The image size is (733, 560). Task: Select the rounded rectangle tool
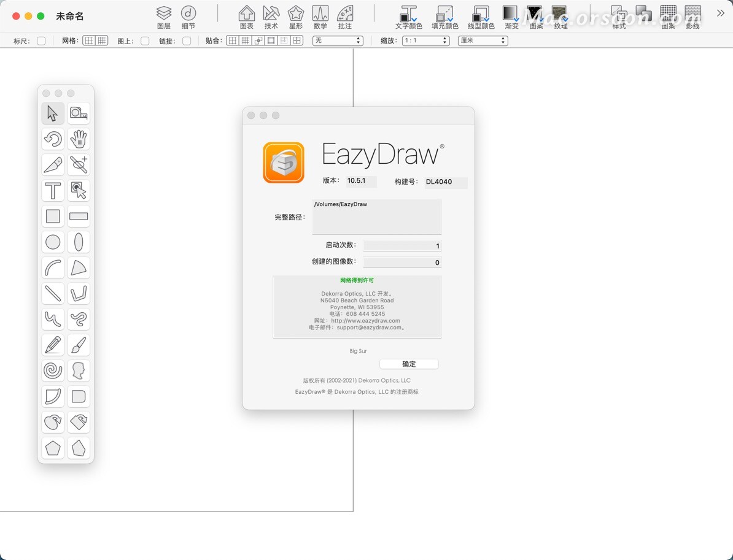[79, 396]
